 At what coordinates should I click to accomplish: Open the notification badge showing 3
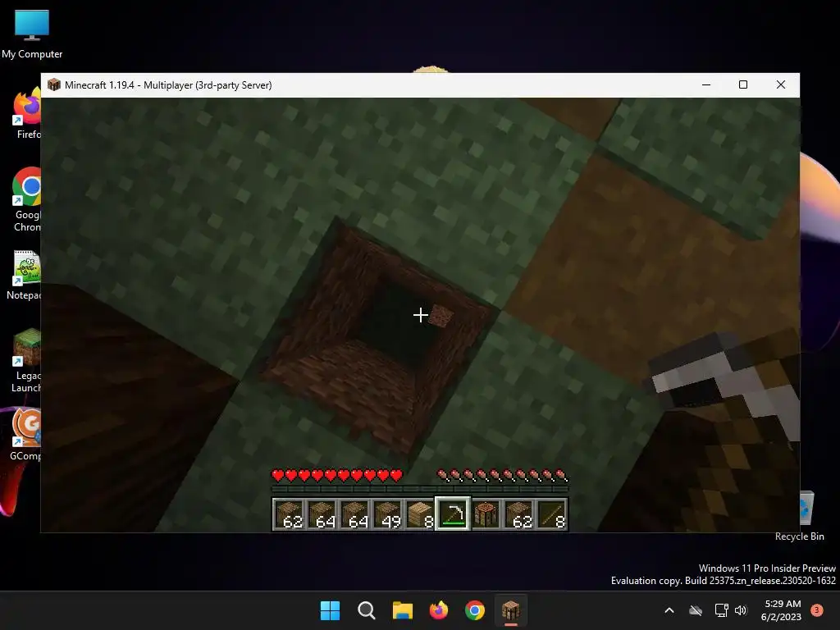click(x=817, y=610)
